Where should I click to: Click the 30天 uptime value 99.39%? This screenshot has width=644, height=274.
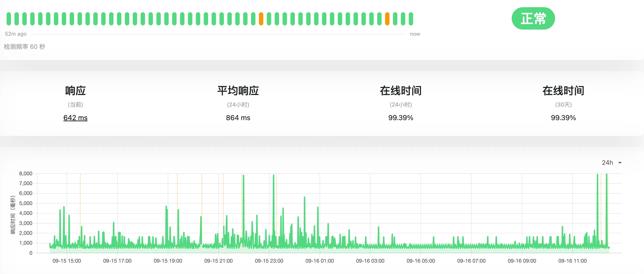(x=563, y=118)
